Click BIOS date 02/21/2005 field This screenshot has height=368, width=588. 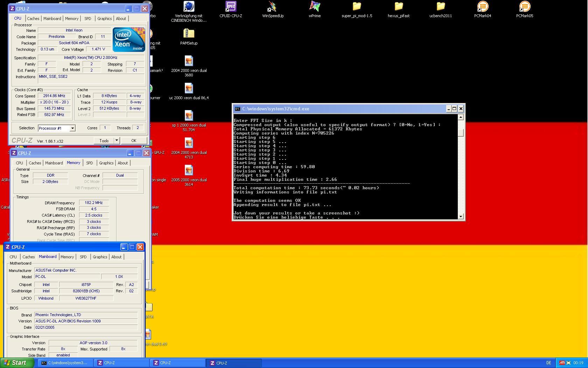click(x=86, y=328)
